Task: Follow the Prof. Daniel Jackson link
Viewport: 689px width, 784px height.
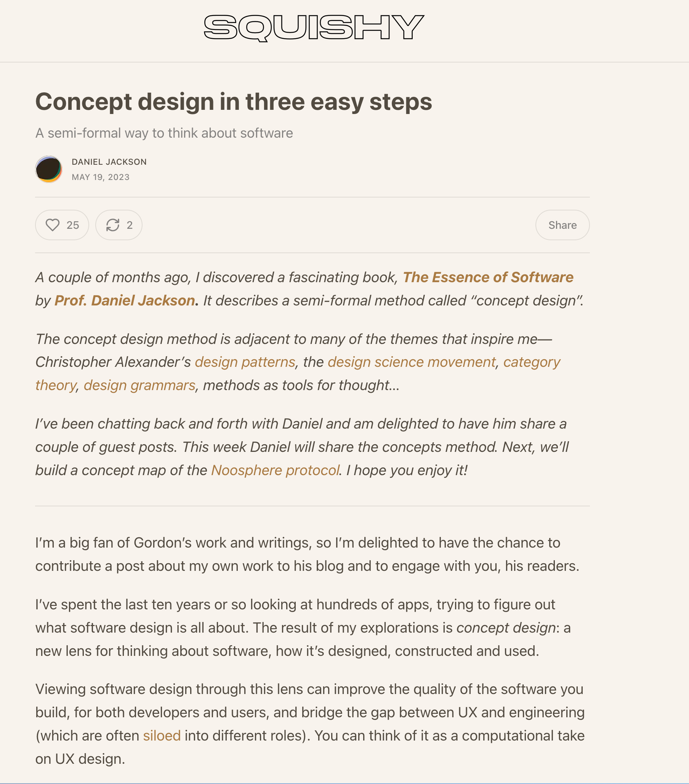Action: tap(125, 301)
